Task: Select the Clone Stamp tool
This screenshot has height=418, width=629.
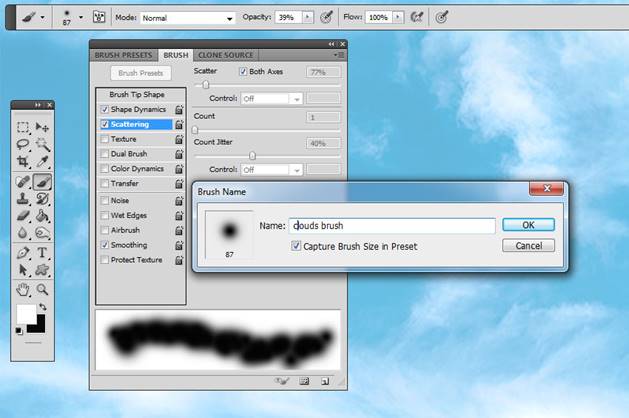Action: tap(23, 199)
